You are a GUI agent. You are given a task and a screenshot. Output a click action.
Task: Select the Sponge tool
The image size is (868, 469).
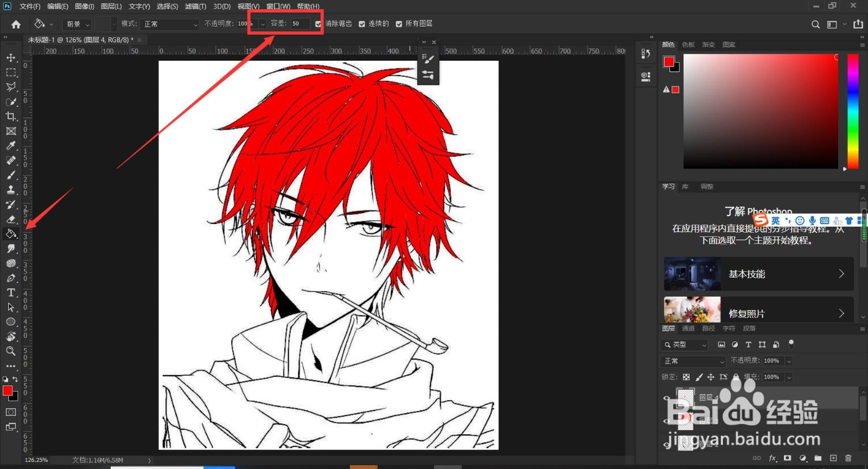(11, 263)
